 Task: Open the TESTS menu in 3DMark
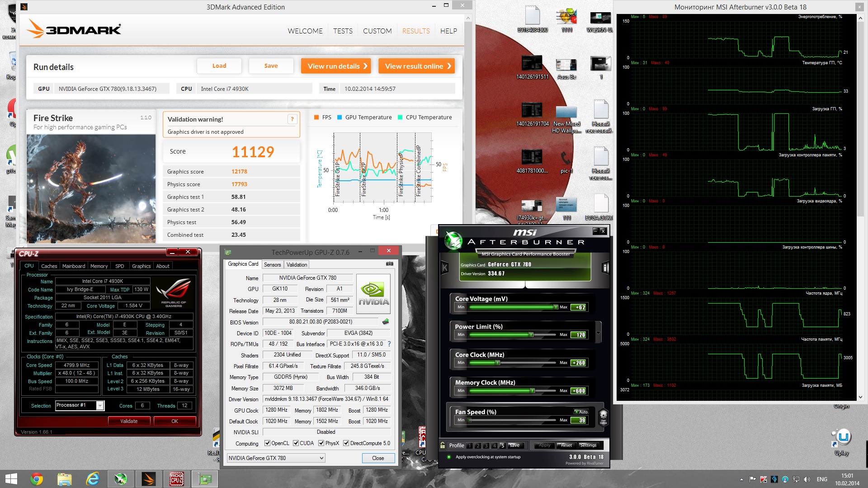(x=343, y=31)
